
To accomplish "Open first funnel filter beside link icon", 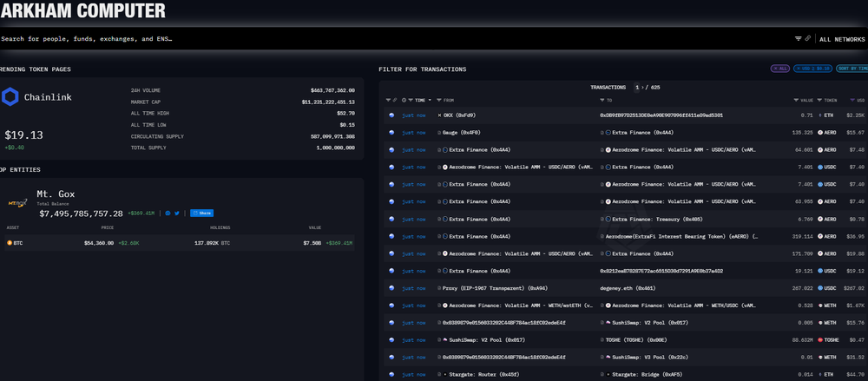I will pos(389,100).
